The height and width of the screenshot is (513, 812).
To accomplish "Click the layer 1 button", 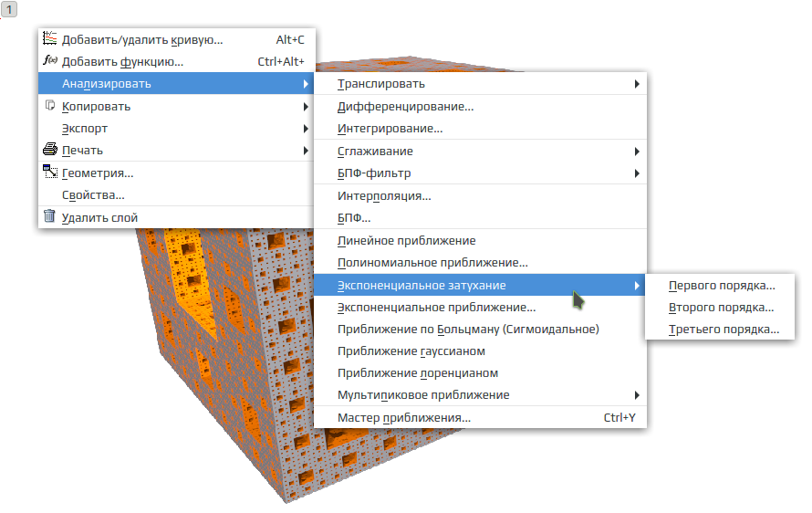I will point(9,9).
